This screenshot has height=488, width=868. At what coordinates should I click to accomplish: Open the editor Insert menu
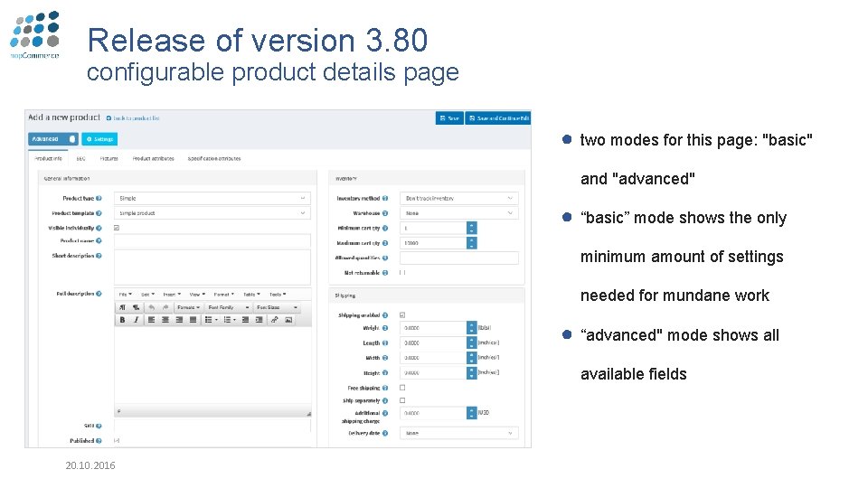[x=172, y=295]
